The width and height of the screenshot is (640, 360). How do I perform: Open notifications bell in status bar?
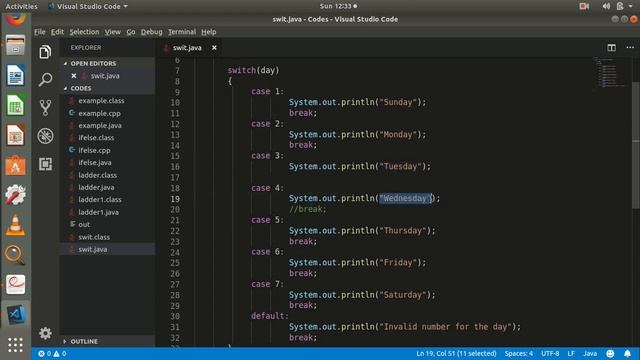tap(627, 353)
